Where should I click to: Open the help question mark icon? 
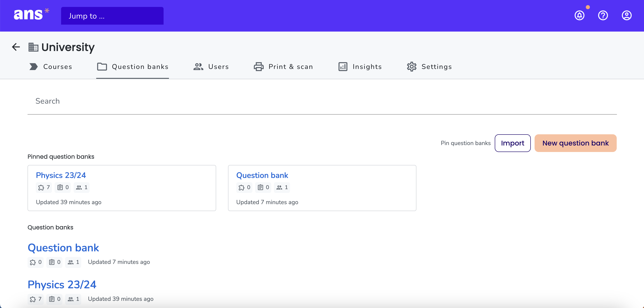(x=603, y=15)
